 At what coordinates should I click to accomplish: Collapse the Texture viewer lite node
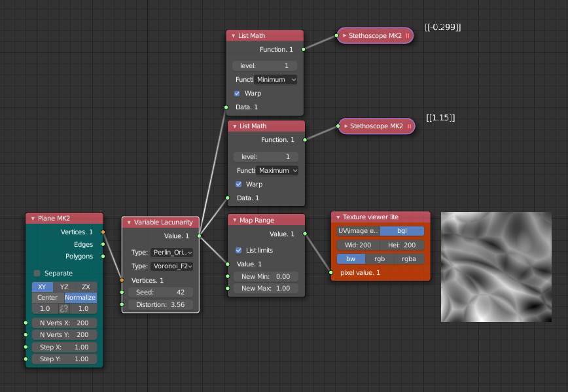pos(338,217)
